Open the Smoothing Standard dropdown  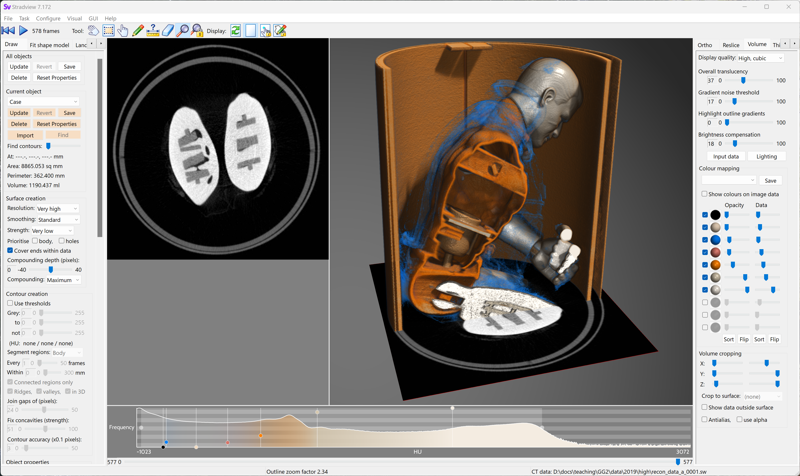[x=58, y=219]
